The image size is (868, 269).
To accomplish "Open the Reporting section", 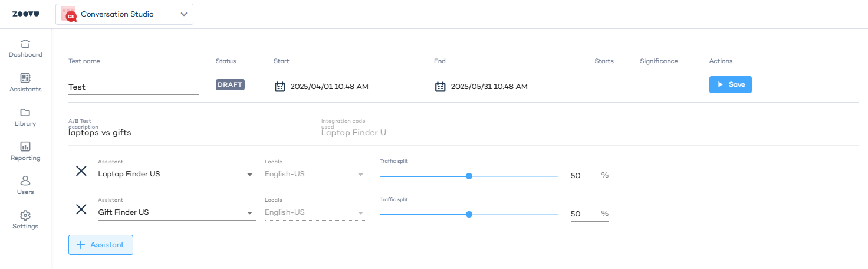I will [25, 152].
